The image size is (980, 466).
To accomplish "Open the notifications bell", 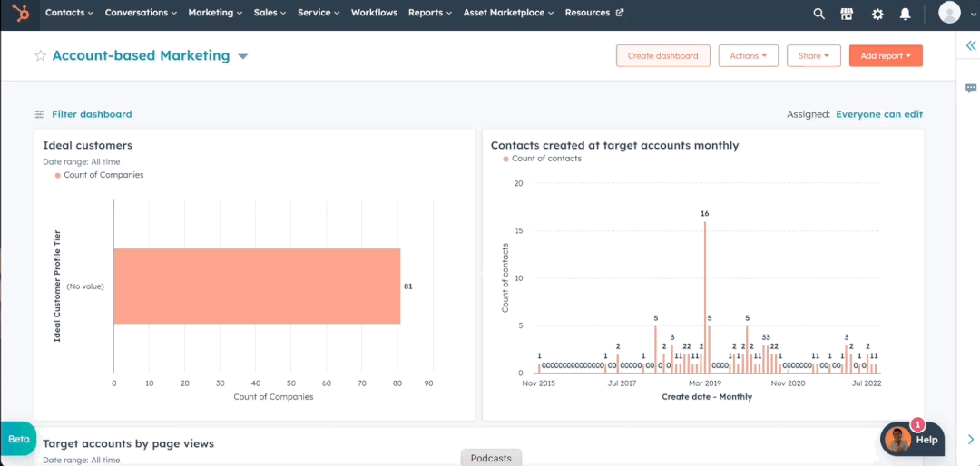I will tap(905, 14).
